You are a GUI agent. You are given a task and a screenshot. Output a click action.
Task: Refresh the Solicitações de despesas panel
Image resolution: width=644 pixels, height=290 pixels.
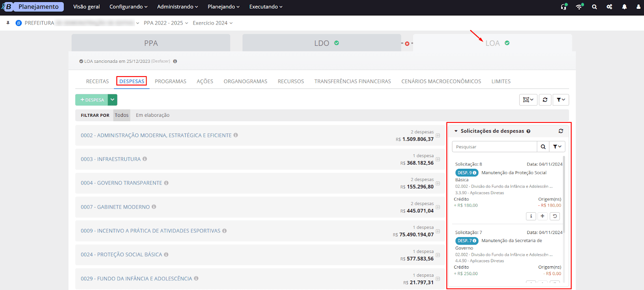(x=561, y=131)
